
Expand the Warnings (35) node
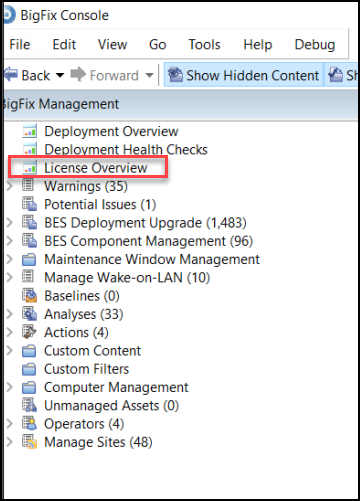coord(10,186)
